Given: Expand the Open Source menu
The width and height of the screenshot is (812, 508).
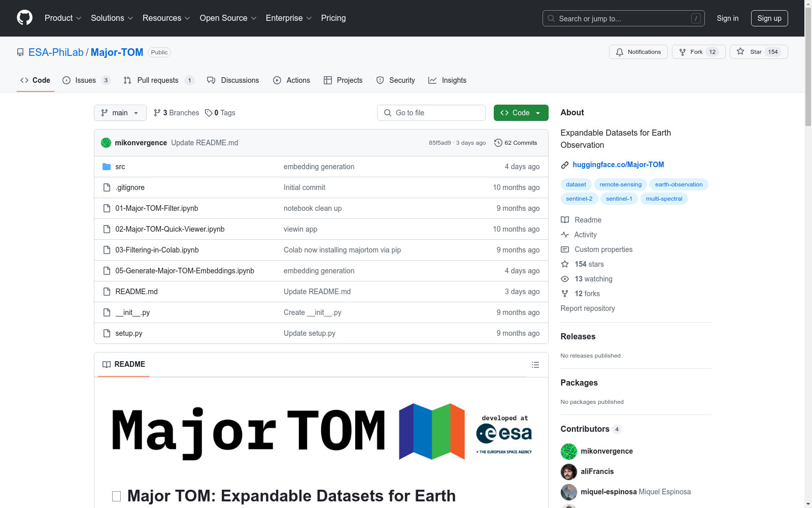Looking at the screenshot, I should (x=228, y=18).
